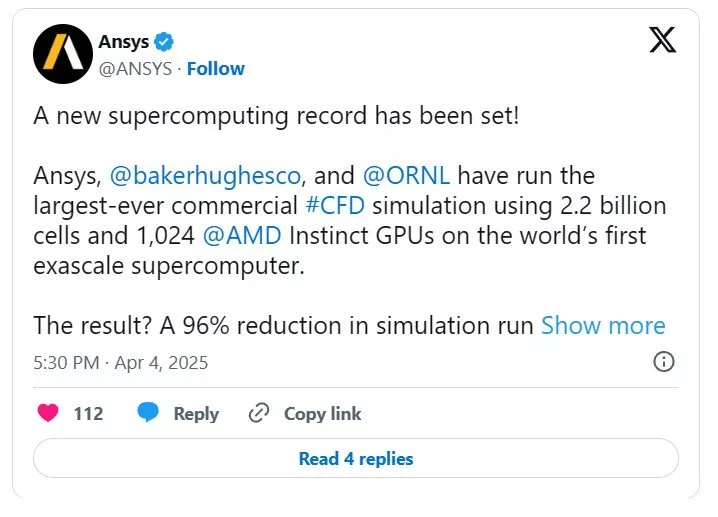Like the post with heart icon
Image resolution: width=718 pixels, height=517 pixels.
pos(47,413)
